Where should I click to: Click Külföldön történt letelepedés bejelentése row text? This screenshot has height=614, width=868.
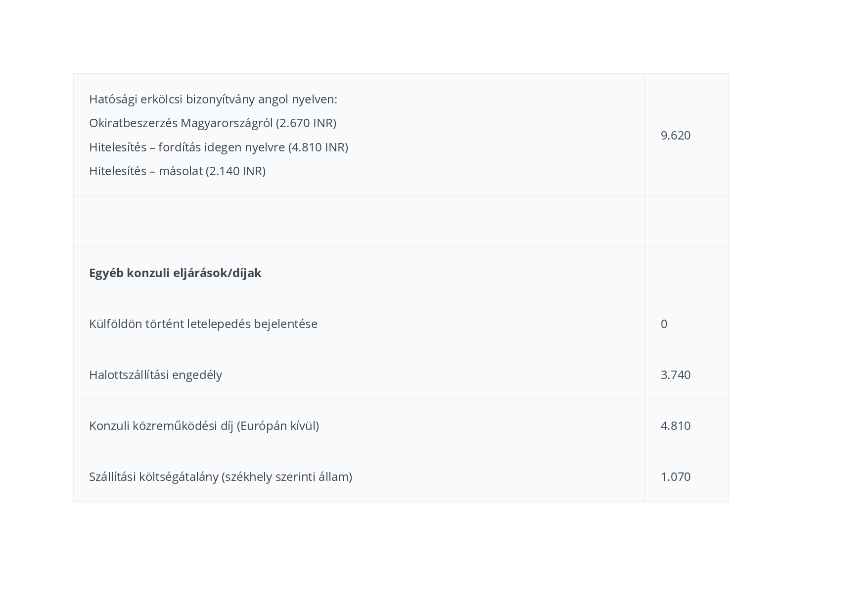pyautogui.click(x=203, y=324)
